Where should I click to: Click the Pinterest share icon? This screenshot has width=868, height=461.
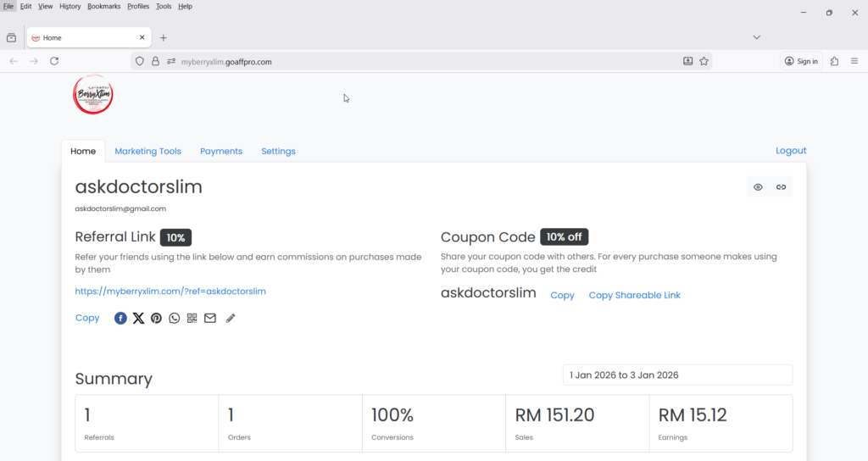point(156,319)
